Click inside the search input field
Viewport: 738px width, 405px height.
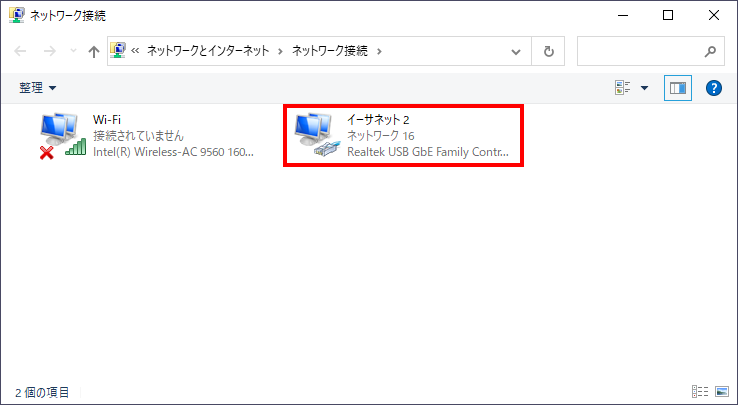pos(640,51)
